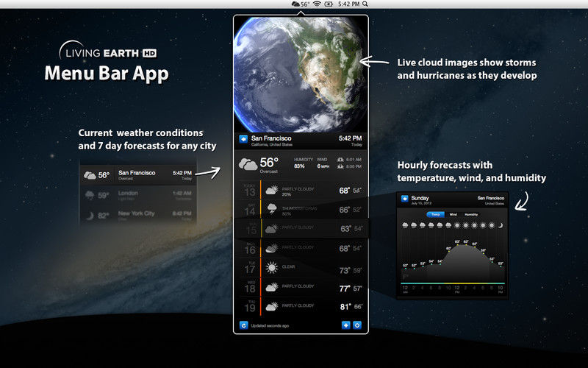Click the blue back button beside Sunday
Viewport: 588px width, 368px height.
tap(404, 198)
